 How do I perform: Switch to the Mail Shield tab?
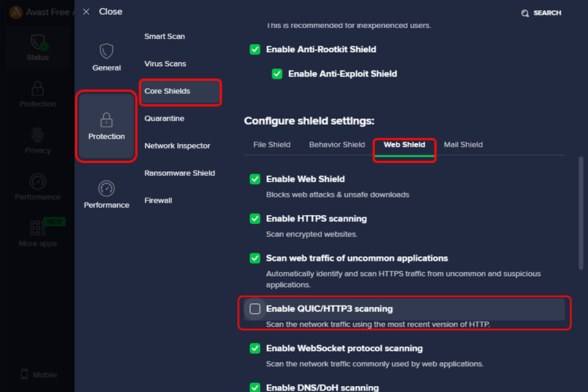pyautogui.click(x=463, y=145)
